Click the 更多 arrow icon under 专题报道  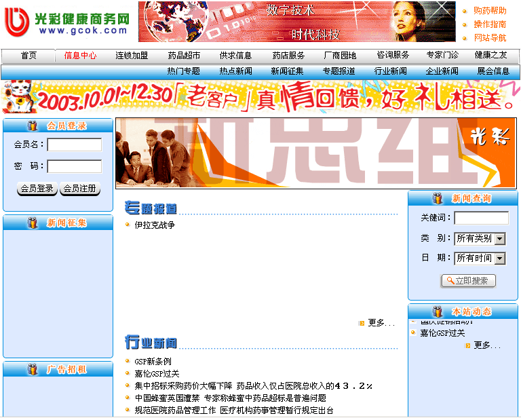click(x=362, y=323)
